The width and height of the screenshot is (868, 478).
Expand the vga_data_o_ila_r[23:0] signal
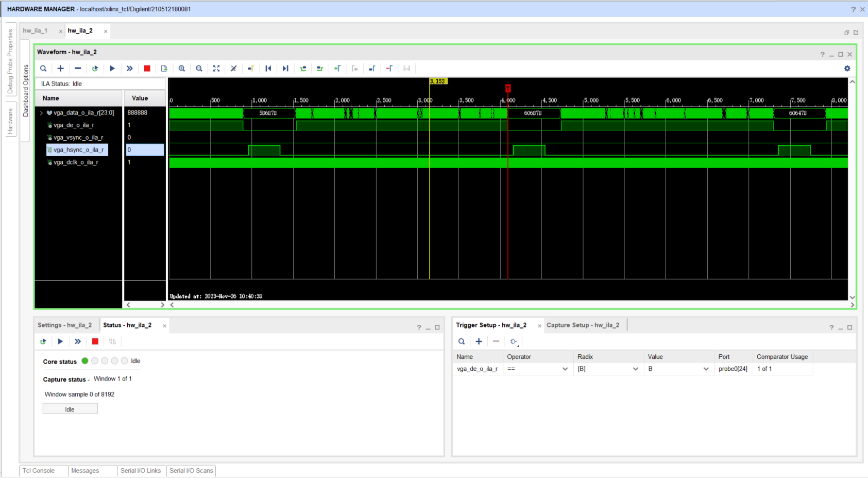[42, 112]
